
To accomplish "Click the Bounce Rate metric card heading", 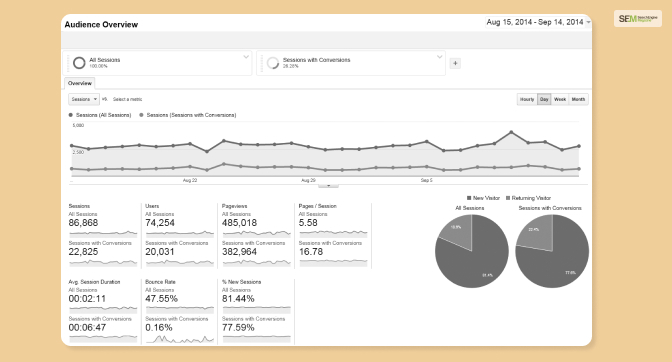I will click(x=160, y=282).
